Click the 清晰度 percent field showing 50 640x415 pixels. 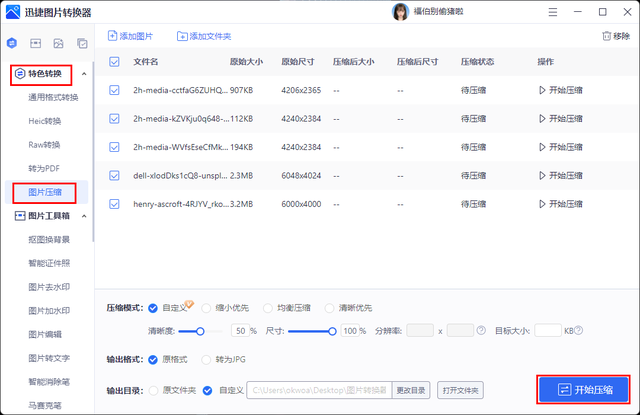click(240, 331)
